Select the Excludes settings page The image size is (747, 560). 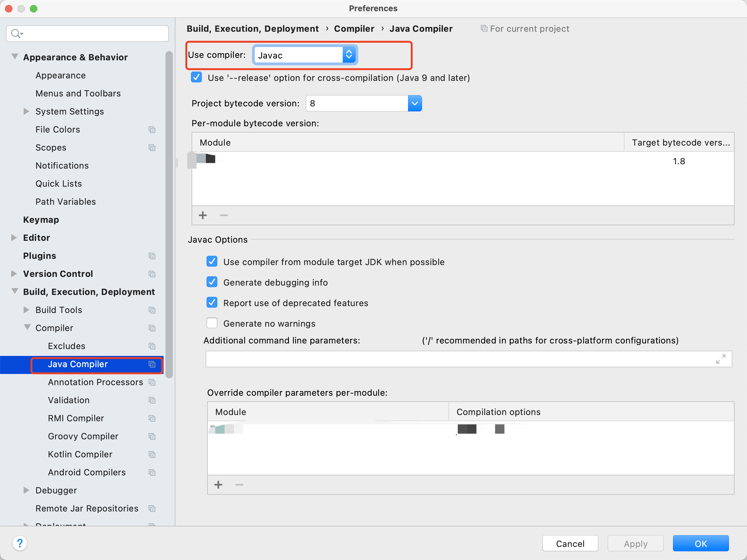[x=67, y=346]
